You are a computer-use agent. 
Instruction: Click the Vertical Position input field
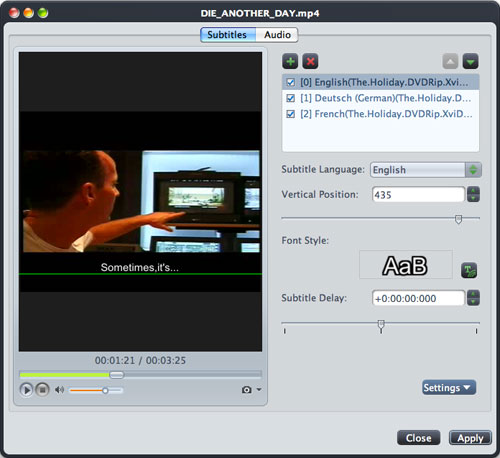tap(418, 195)
